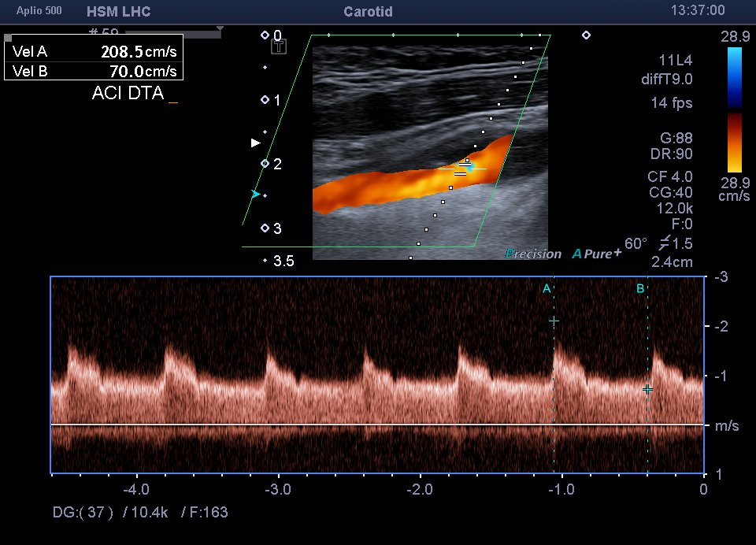Click the APure+ imaging label

[596, 254]
